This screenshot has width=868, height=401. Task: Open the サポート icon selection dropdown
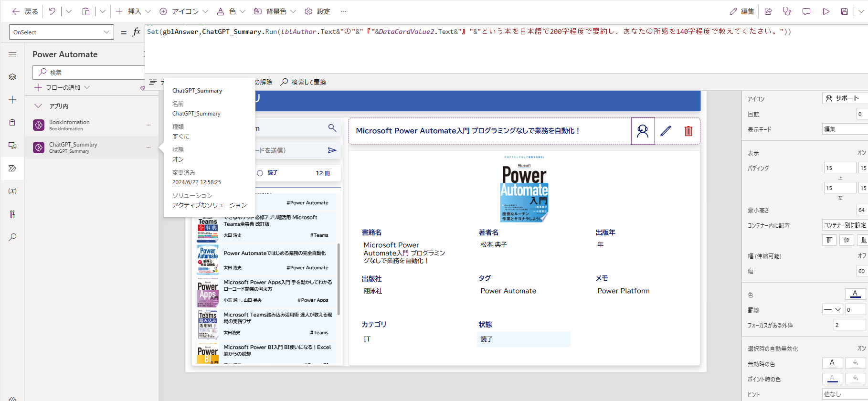pyautogui.click(x=845, y=98)
